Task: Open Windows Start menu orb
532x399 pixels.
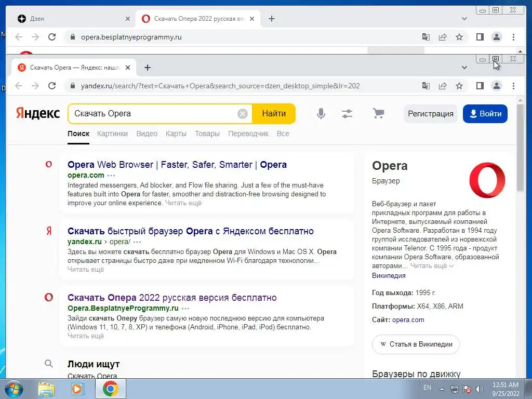Action: 14,389
